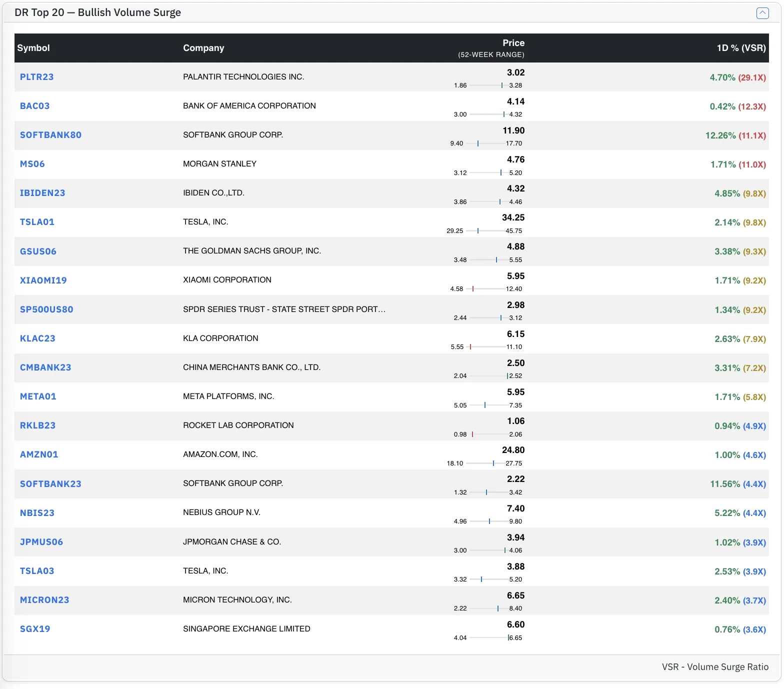
Task: Click the 12.26% (11.1X) value
Action: (736, 135)
